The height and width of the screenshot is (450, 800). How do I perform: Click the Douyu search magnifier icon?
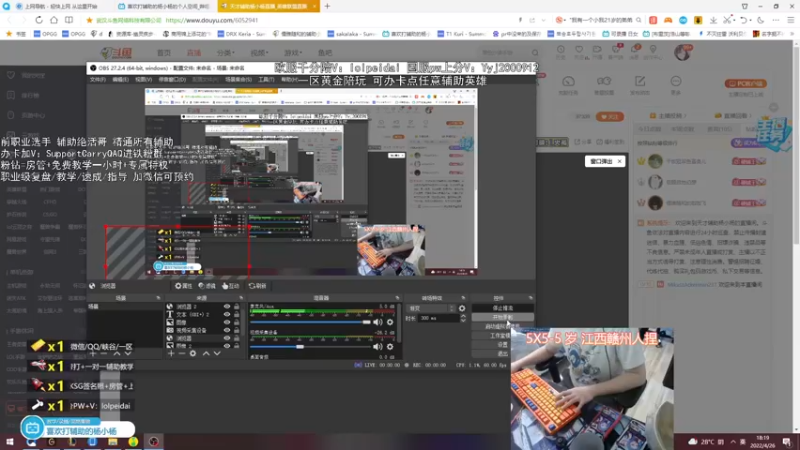pyautogui.click(x=535, y=53)
